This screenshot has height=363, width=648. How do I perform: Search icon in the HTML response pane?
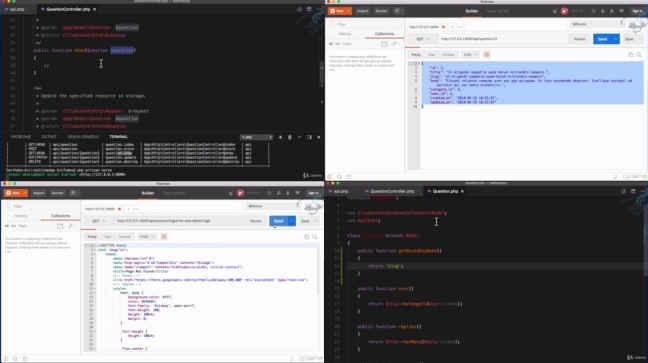(315, 237)
